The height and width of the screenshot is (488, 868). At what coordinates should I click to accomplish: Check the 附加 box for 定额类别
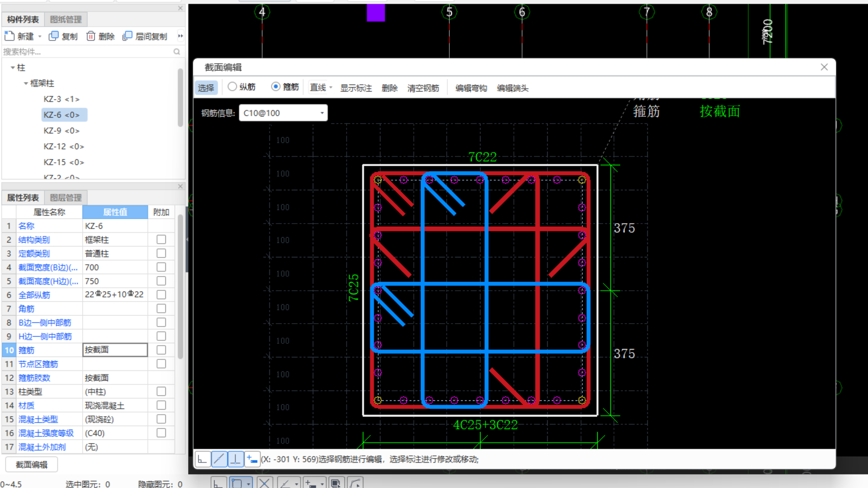tap(161, 253)
